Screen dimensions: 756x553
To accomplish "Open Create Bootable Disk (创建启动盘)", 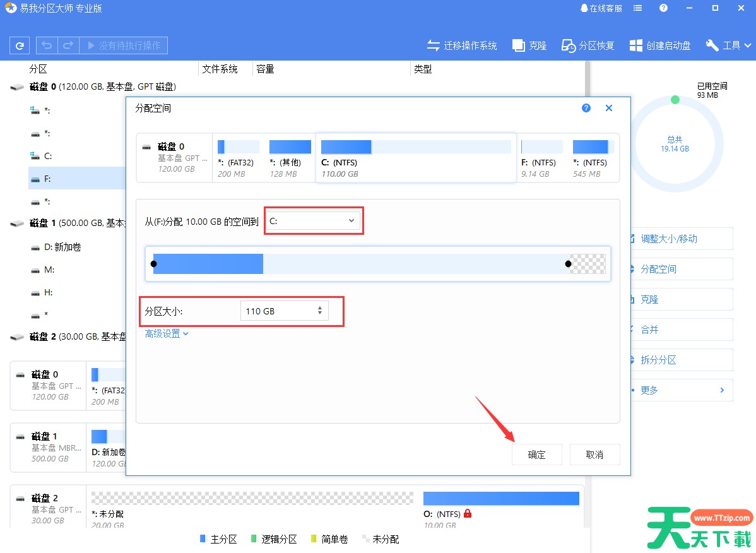I will [x=660, y=45].
